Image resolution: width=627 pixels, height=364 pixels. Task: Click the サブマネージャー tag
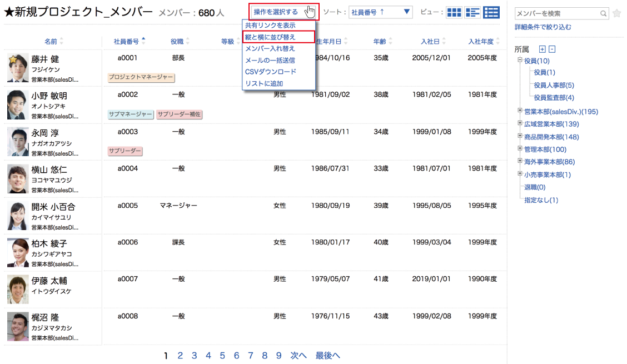click(x=131, y=114)
